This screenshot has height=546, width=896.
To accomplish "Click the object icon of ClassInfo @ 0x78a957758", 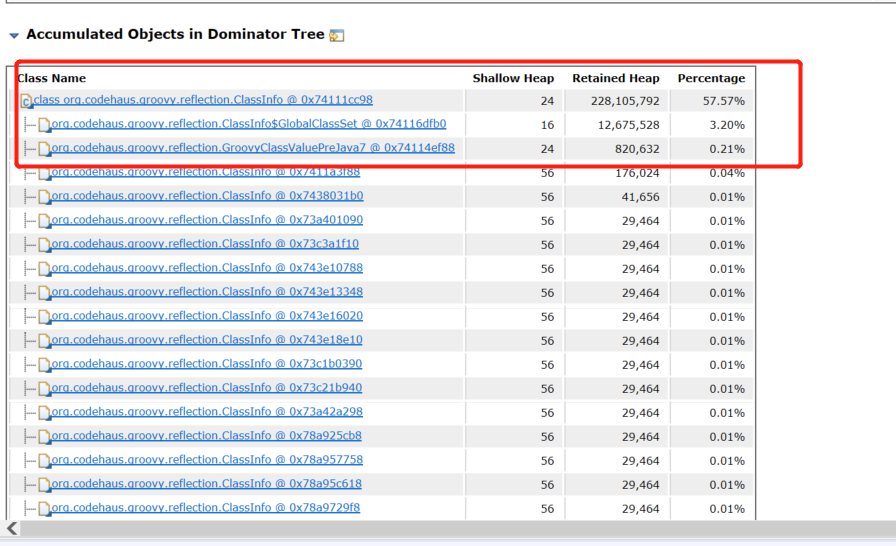I will (x=44, y=461).
